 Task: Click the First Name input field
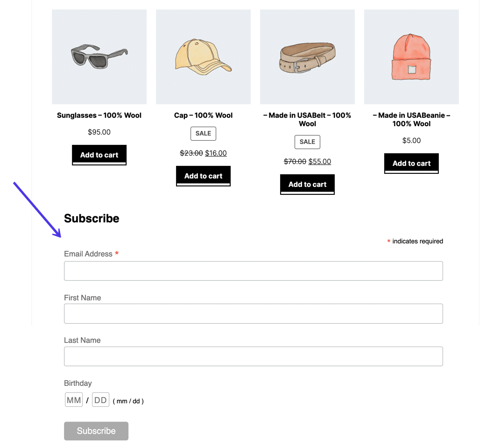coord(253,313)
